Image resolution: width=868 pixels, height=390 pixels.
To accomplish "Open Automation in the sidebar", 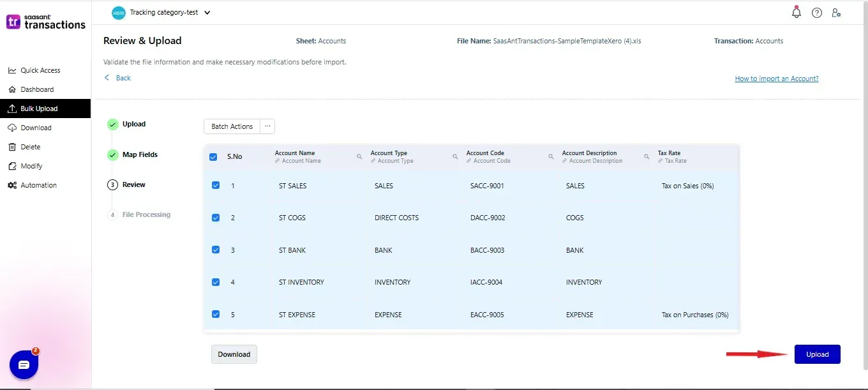I will point(45,185).
